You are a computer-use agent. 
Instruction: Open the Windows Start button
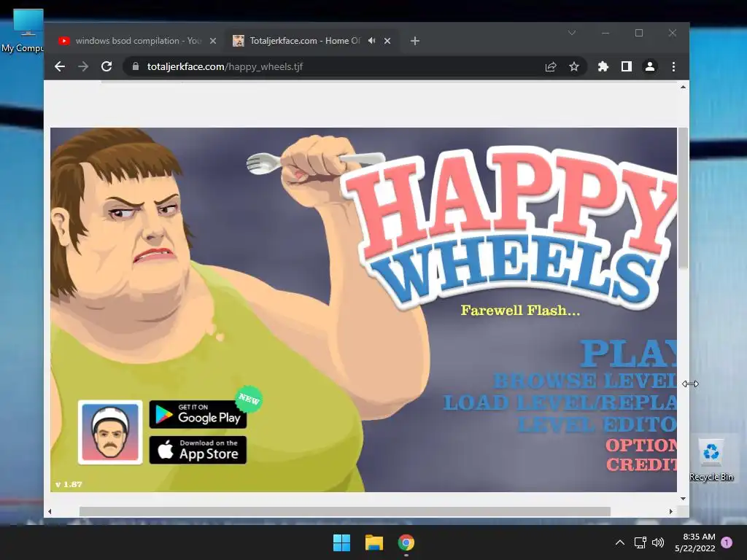click(341, 542)
